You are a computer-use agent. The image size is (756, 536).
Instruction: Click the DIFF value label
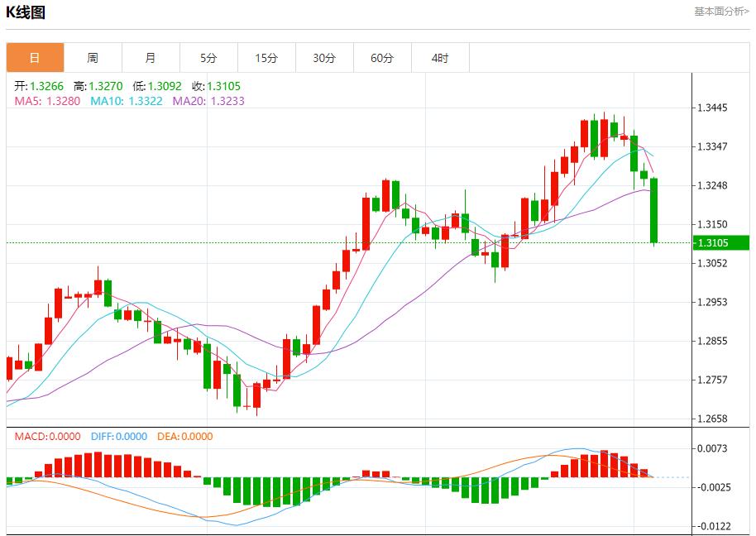118,437
